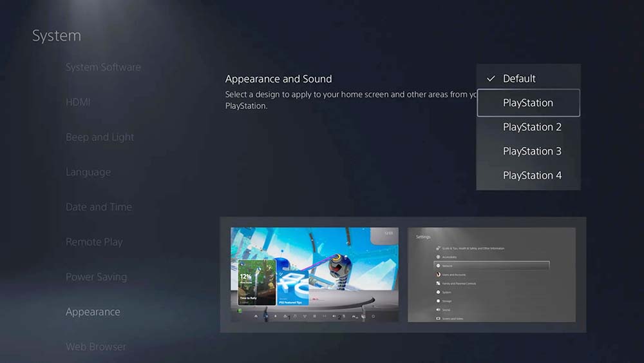Open the HDMI settings category
The image size is (644, 363).
78,102
